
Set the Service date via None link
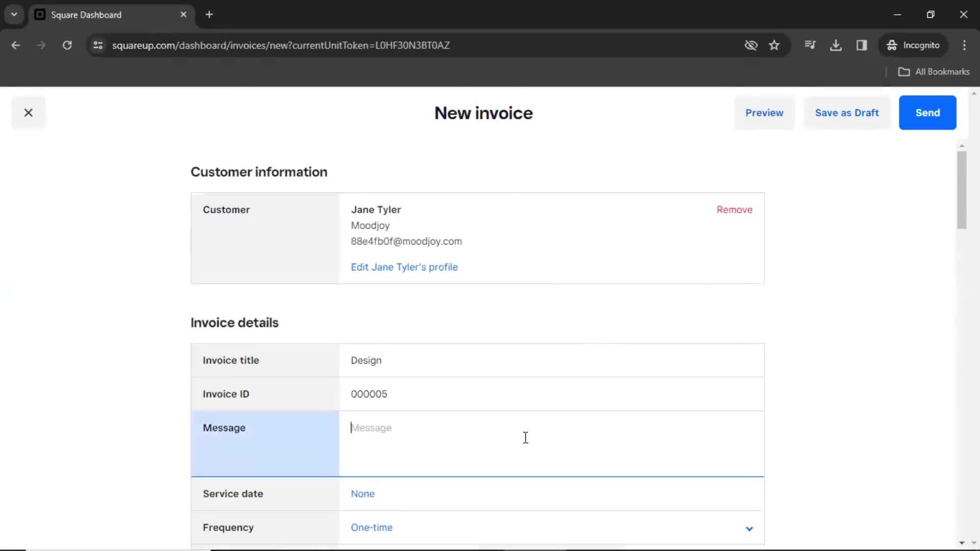[362, 494]
